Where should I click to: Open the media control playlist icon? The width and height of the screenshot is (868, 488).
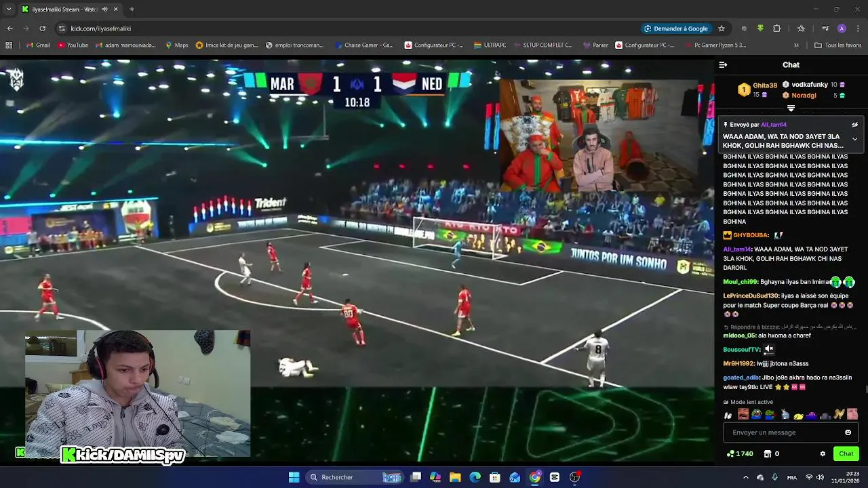pos(825,28)
